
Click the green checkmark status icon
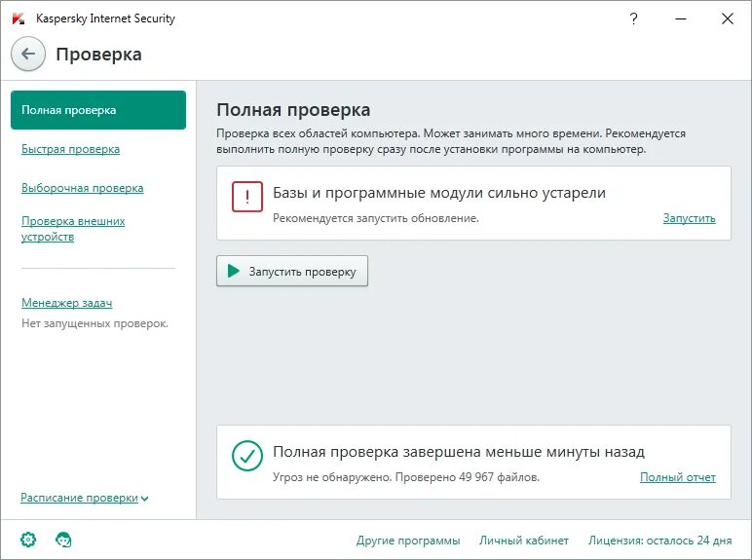[x=247, y=456]
